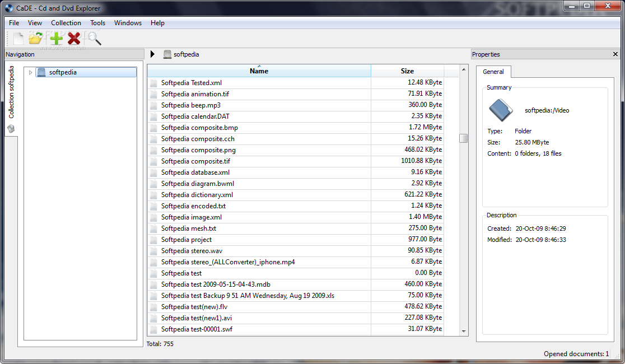The height and width of the screenshot is (364, 625).
Task: Click the Opened documents: 1 status text
Action: [x=576, y=353]
